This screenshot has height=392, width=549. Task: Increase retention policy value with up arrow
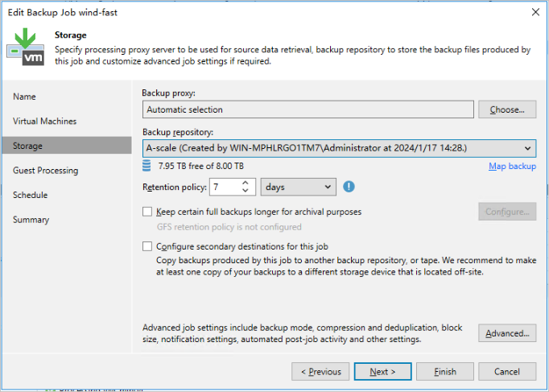coord(244,183)
